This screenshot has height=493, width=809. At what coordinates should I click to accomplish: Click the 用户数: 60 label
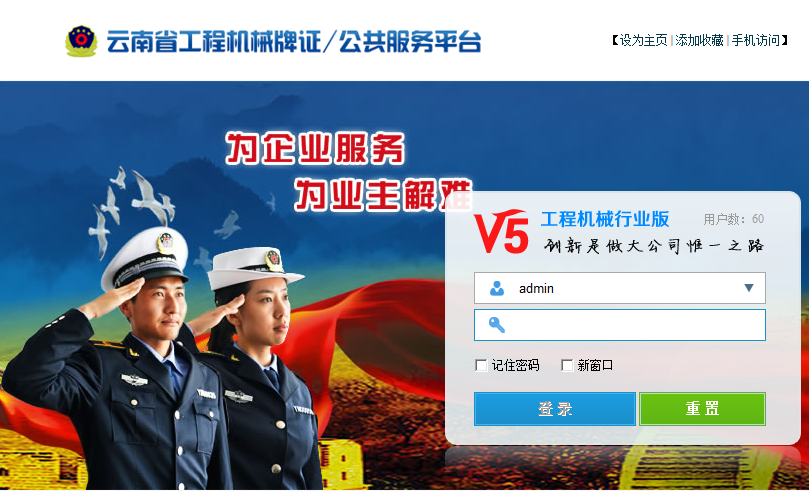point(733,219)
